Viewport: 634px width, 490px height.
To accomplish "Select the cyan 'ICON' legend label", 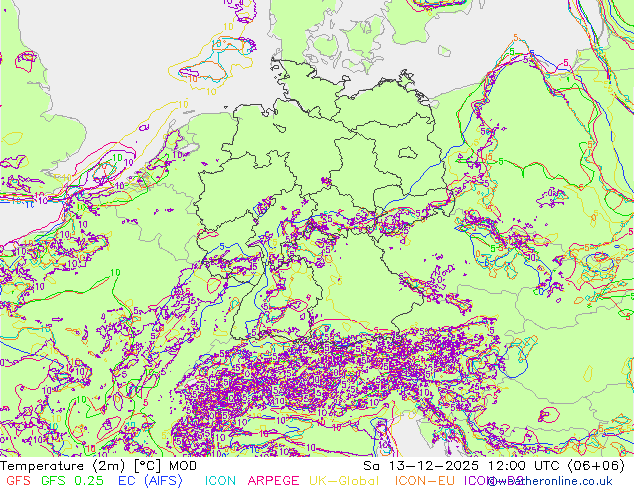I will coord(220,481).
